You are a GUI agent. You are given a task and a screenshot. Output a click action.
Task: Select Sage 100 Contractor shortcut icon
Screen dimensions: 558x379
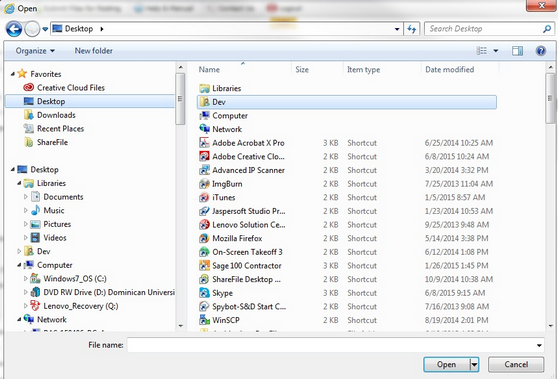204,265
